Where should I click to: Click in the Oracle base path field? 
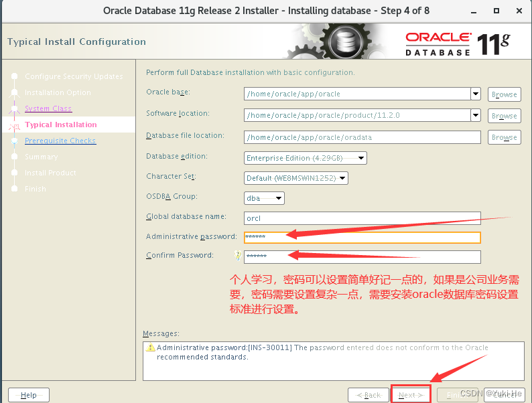pyautogui.click(x=357, y=94)
